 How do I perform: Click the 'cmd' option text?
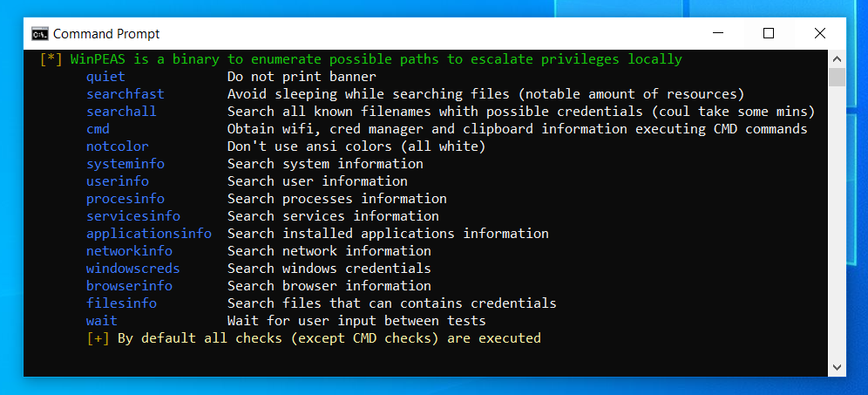point(98,129)
